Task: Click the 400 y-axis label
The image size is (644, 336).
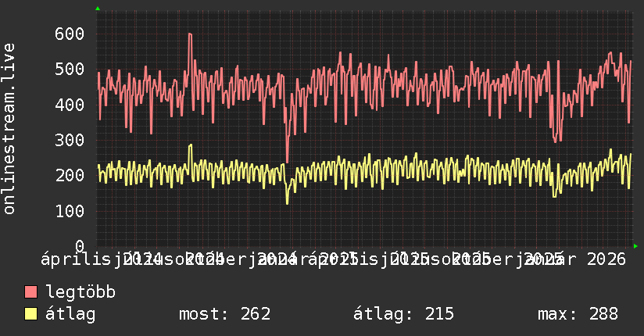Action: click(70, 105)
